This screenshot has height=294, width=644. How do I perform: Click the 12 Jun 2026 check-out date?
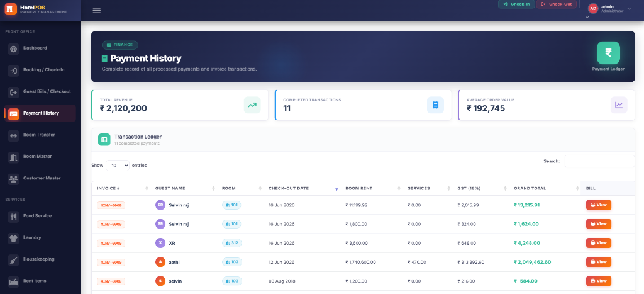282,262
